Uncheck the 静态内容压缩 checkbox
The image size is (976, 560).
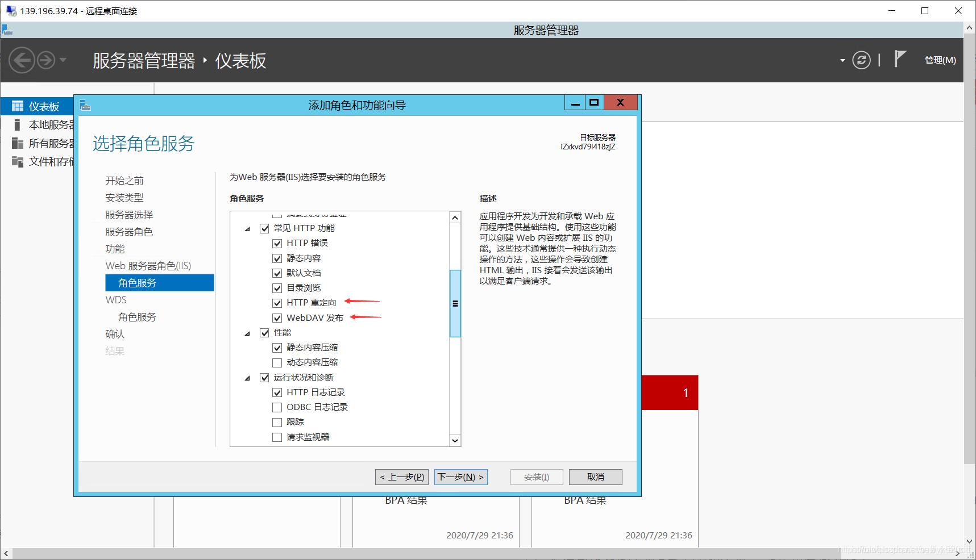coord(277,348)
